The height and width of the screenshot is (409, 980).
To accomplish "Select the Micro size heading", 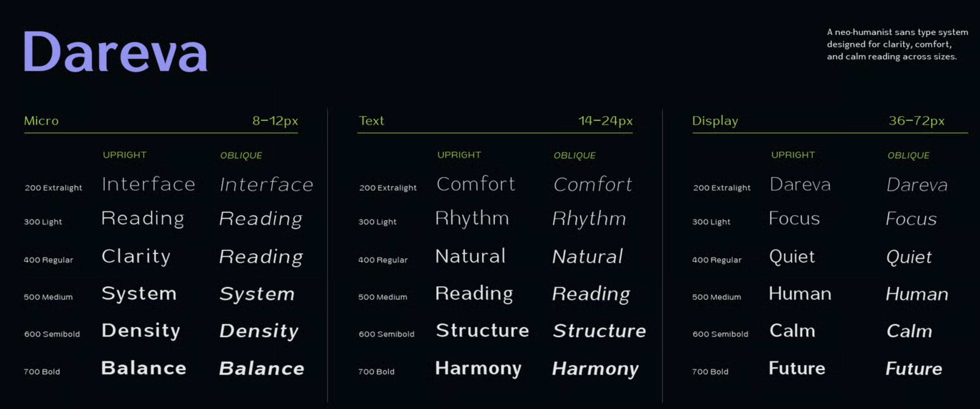I will click(42, 121).
